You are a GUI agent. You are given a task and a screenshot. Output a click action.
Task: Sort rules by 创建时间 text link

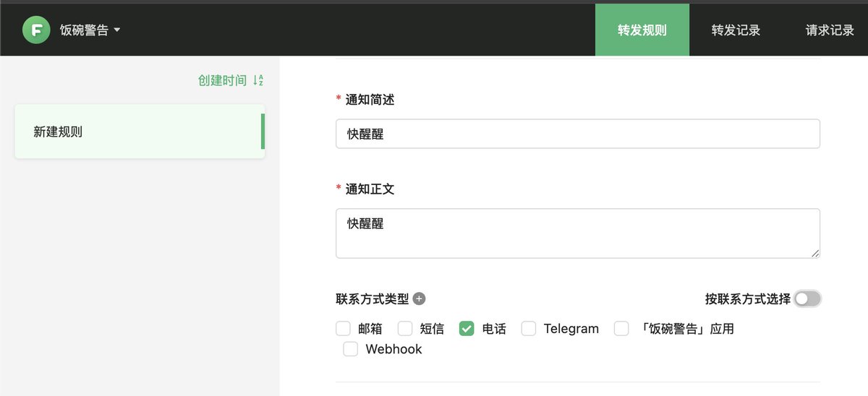point(222,80)
